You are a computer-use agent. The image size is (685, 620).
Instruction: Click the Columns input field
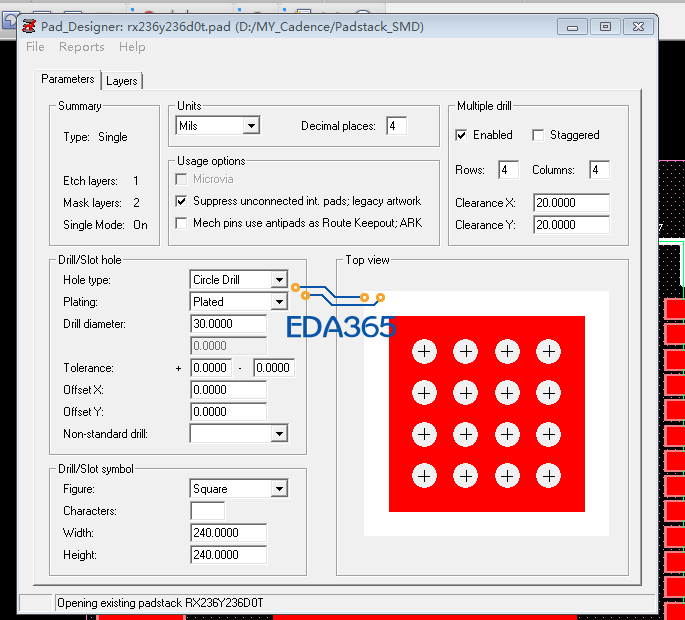click(599, 170)
